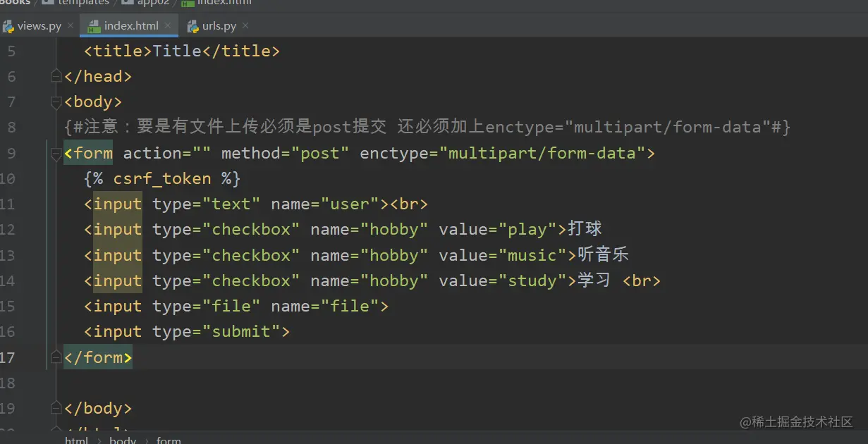Click the folder icon beside app02 in the breadcrumb
Viewport: 868px width, 444px height.
(127, 2)
